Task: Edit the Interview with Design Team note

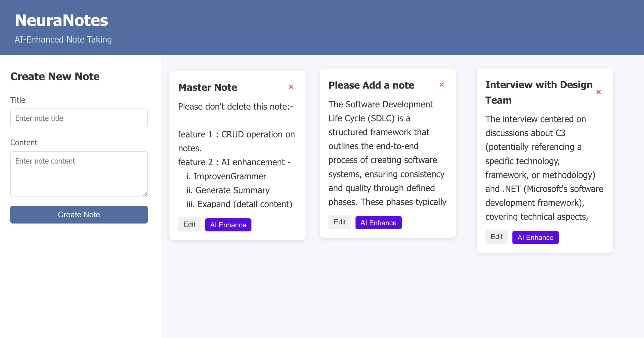Action: (497, 237)
